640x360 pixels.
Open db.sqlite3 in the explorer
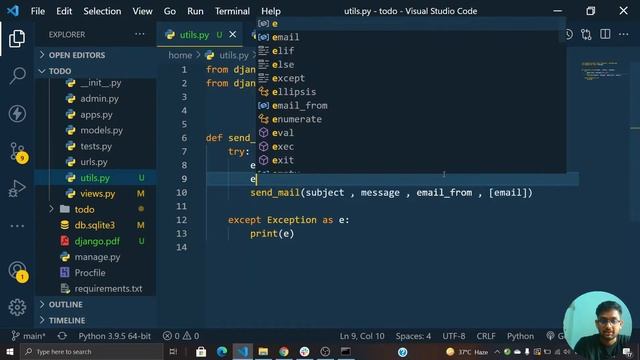click(x=95, y=225)
